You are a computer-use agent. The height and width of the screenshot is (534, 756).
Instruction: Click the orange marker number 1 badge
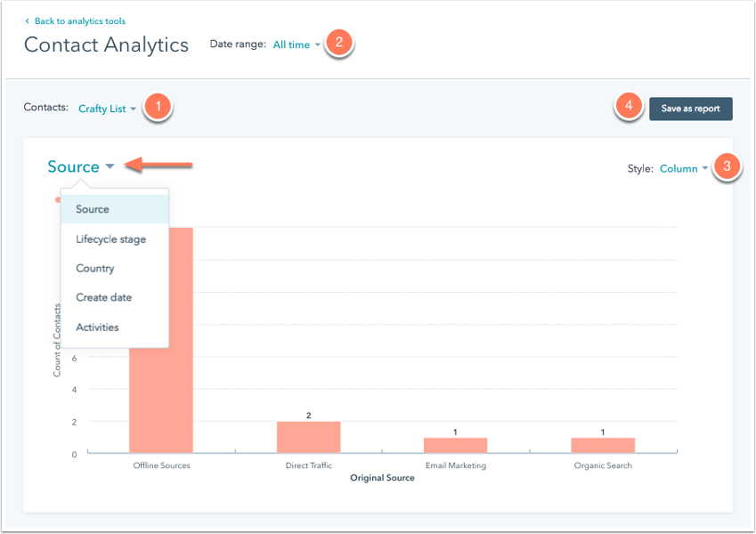point(159,108)
